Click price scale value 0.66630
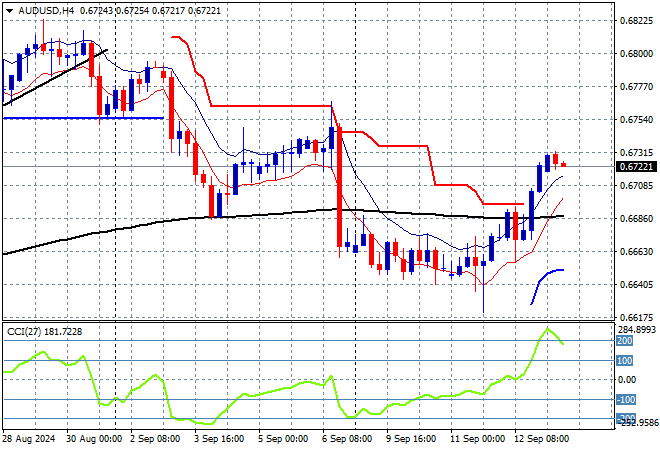Screen dimensions: 660x450 coord(636,251)
